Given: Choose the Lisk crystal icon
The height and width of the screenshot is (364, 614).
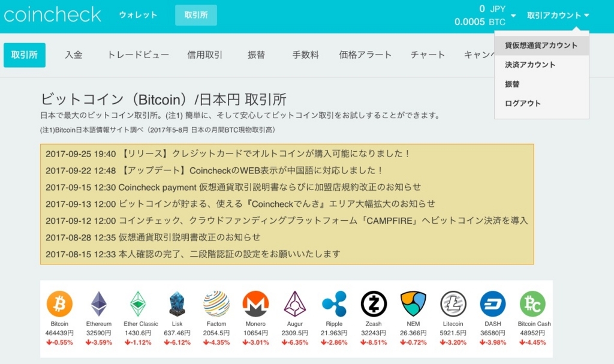Looking at the screenshot, I should [177, 304].
